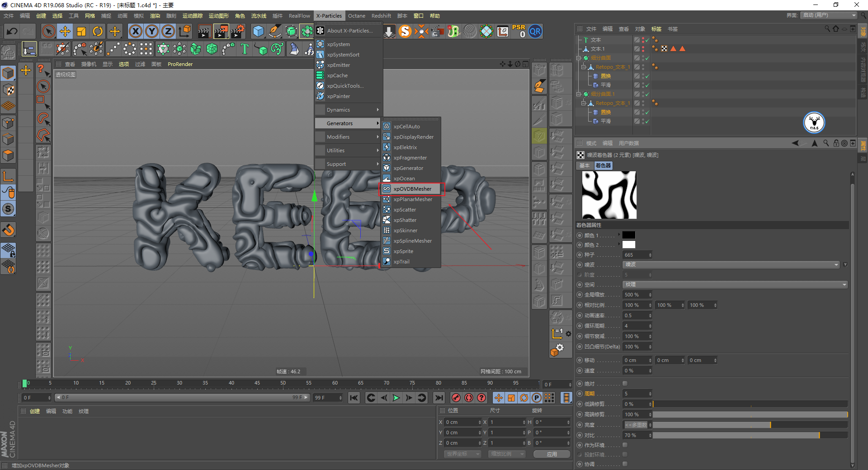Open Edit Render Settings gear clapperboard

(238, 31)
